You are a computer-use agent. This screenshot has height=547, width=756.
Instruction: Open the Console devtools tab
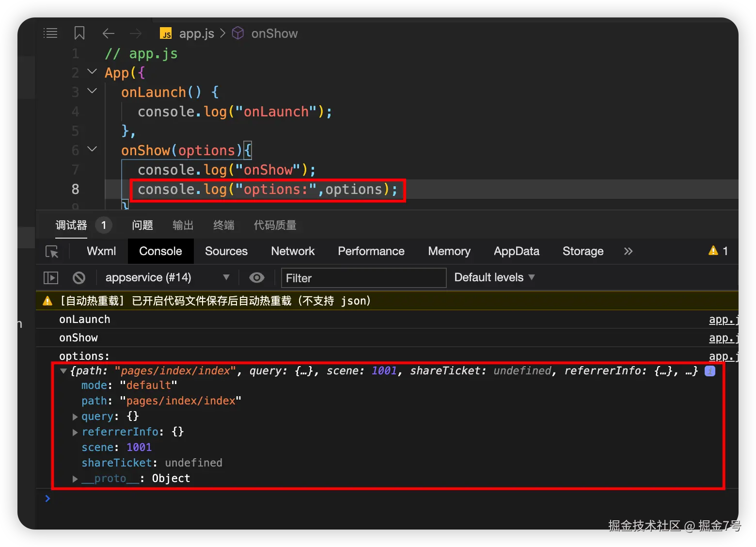pyautogui.click(x=161, y=251)
